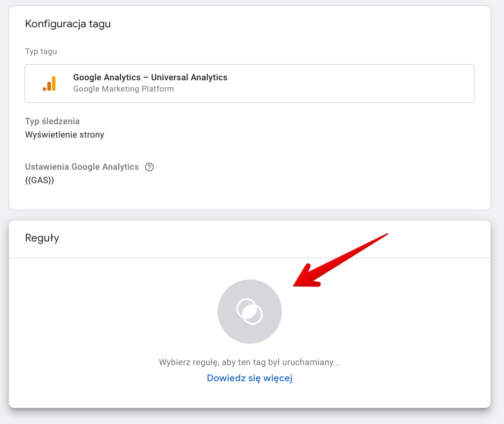The image size is (504, 424).
Task: Click the overlapping circles trigger symbol
Action: coord(250,312)
